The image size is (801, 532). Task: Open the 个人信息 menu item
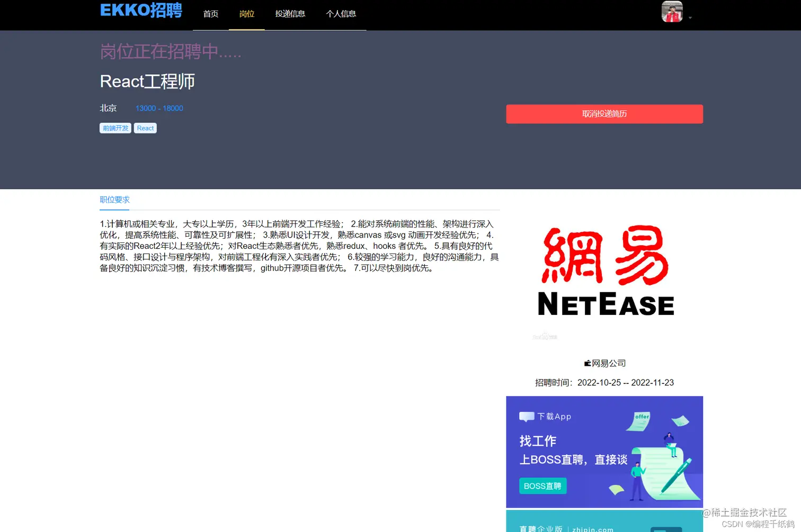coord(341,14)
